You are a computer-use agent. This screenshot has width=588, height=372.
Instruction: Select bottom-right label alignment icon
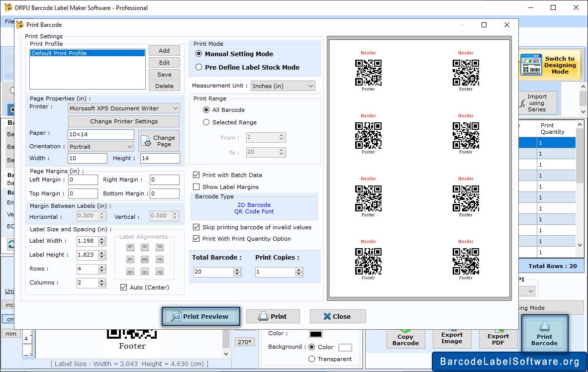click(160, 272)
